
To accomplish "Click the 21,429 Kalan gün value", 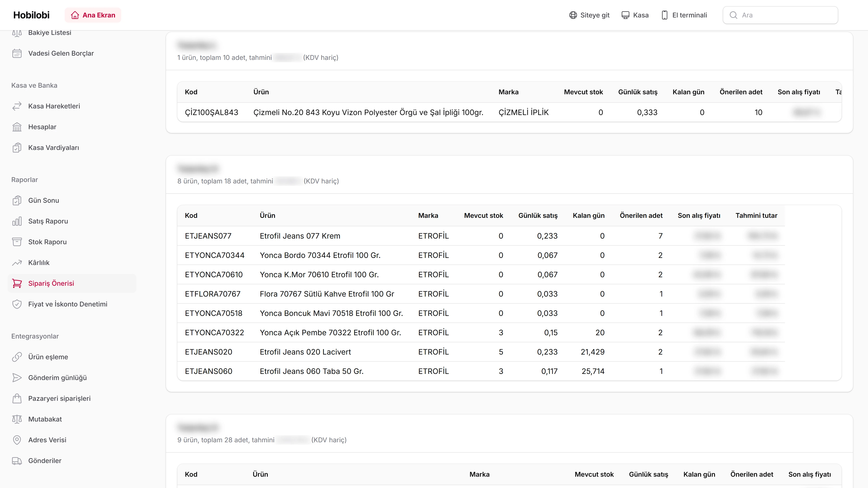I will tap(593, 352).
